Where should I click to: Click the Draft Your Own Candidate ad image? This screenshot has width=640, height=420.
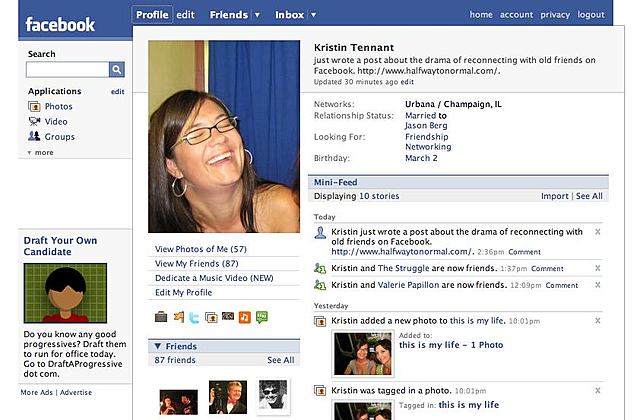[65, 293]
